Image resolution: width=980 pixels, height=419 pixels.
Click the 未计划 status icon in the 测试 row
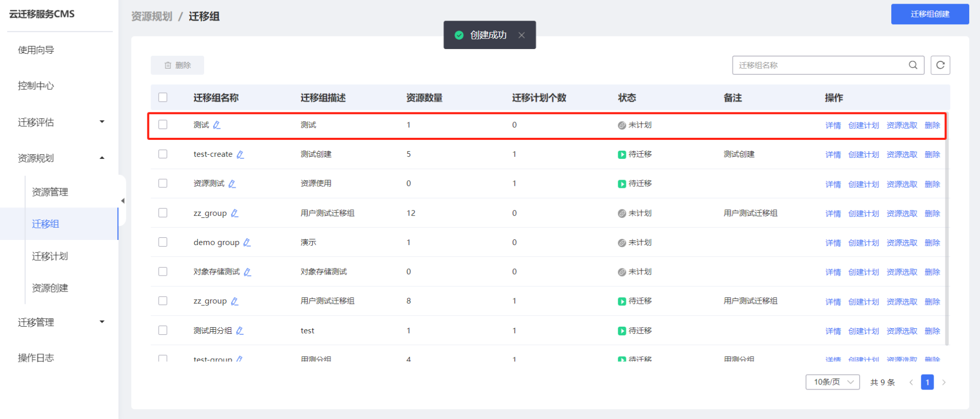(622, 125)
